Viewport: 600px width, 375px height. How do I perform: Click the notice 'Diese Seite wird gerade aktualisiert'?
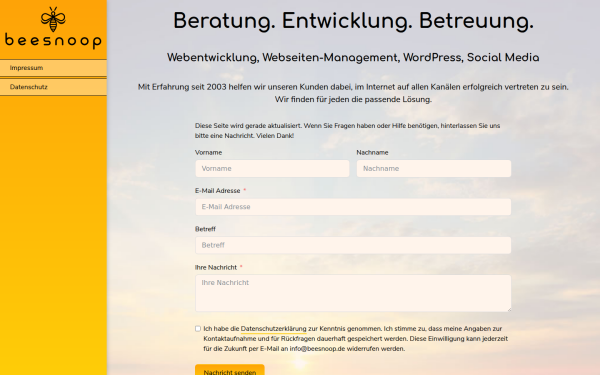pyautogui.click(x=347, y=130)
